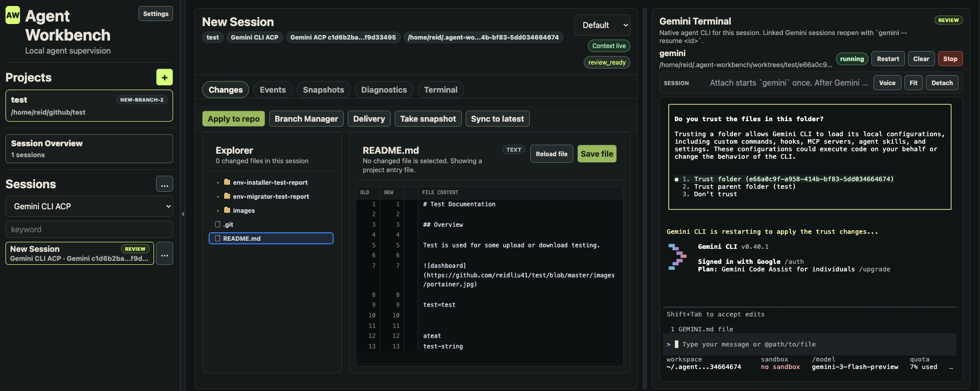This screenshot has width=980, height=391.
Task: Restart the gemini terminal
Action: click(x=888, y=59)
